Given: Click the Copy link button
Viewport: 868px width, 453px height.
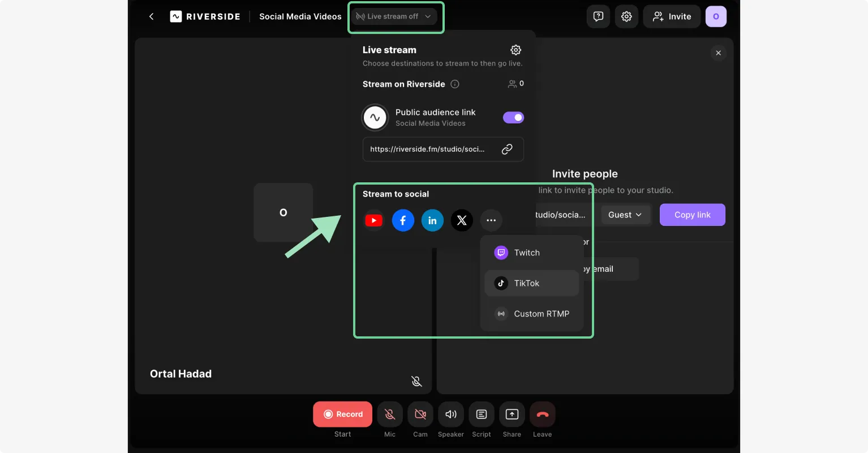Looking at the screenshot, I should pyautogui.click(x=693, y=215).
